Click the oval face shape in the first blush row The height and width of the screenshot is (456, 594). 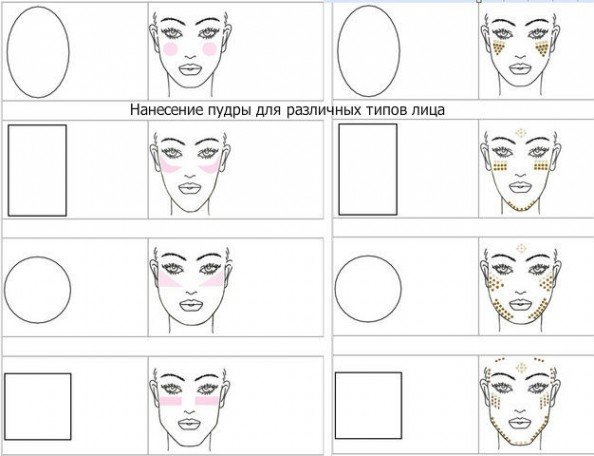point(38,52)
